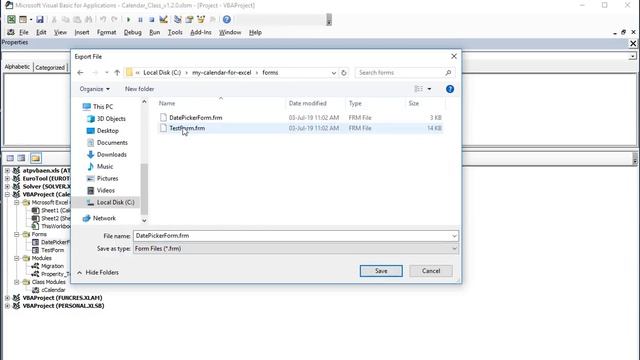The height and width of the screenshot is (360, 640).
Task: Click the View Code icon in Project pane
Action: [x=10, y=158]
